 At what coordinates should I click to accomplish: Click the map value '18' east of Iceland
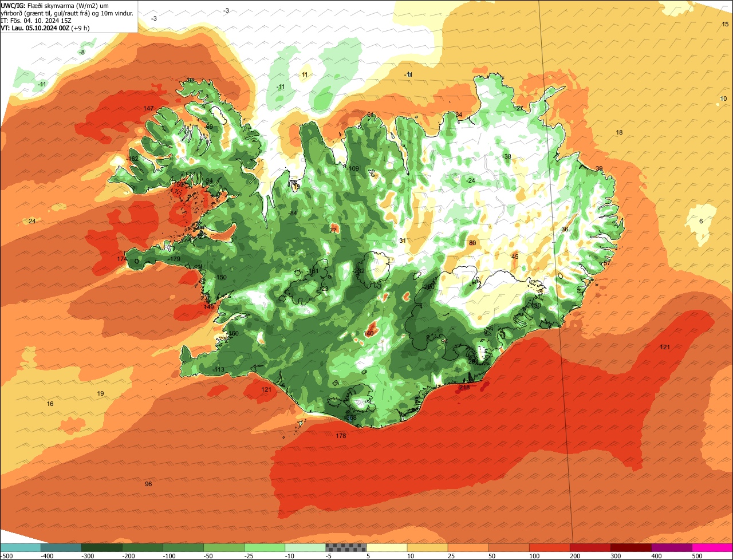click(x=619, y=133)
